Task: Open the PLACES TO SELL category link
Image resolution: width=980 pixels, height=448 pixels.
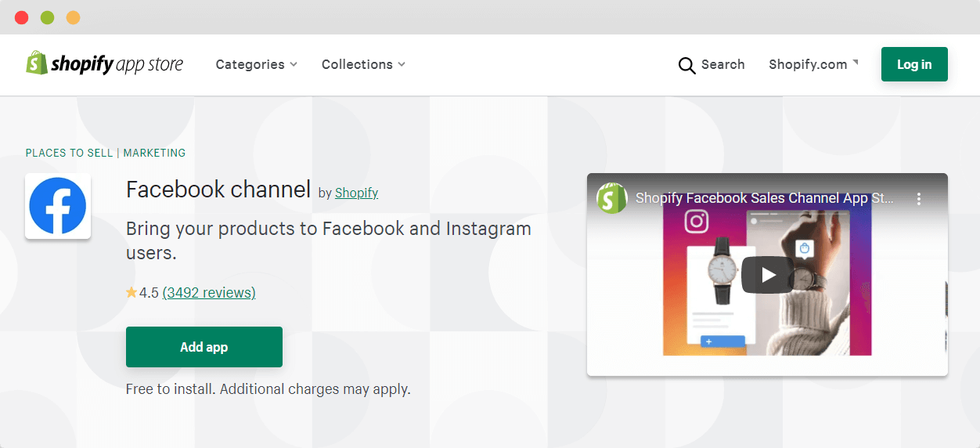Action: [69, 153]
